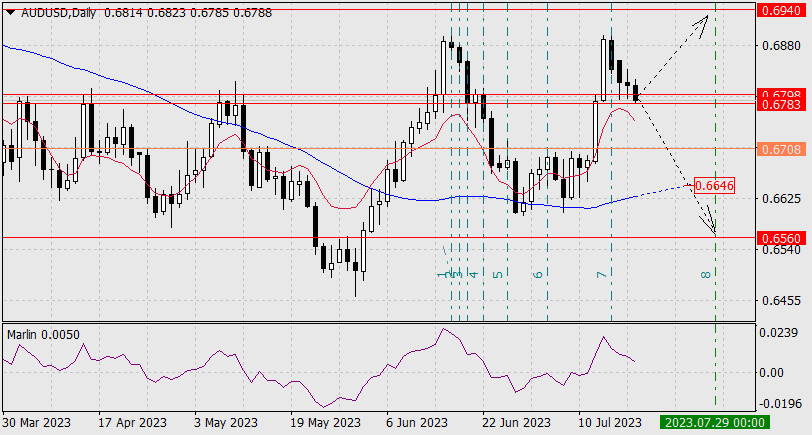Viewport: 812px width, 435px height.
Task: Select the orange 0.6708 level label
Action: (782, 149)
